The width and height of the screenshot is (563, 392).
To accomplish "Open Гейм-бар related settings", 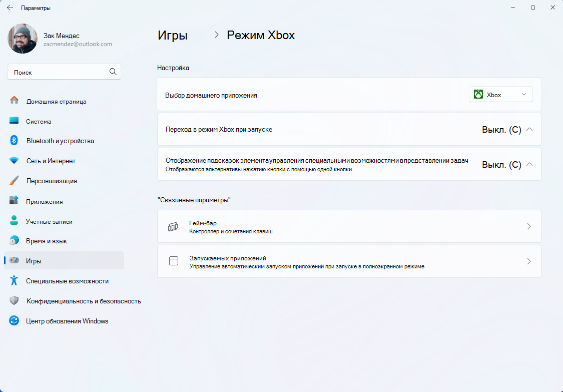I will coord(349,226).
